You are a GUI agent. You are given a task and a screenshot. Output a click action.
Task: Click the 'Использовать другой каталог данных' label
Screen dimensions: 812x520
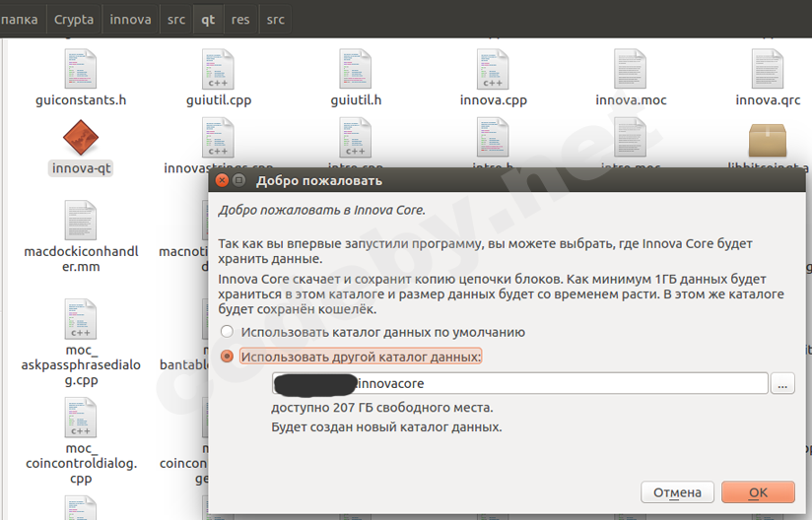click(361, 357)
